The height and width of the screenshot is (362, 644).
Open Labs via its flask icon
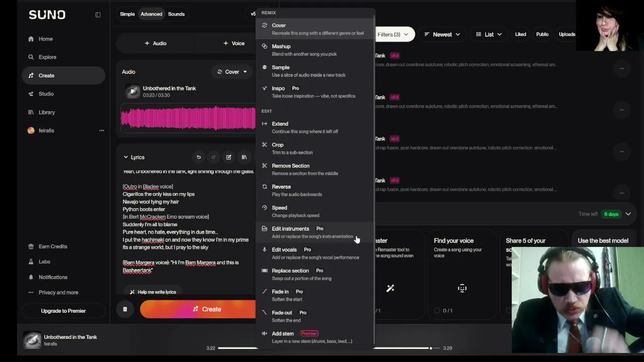(x=31, y=261)
